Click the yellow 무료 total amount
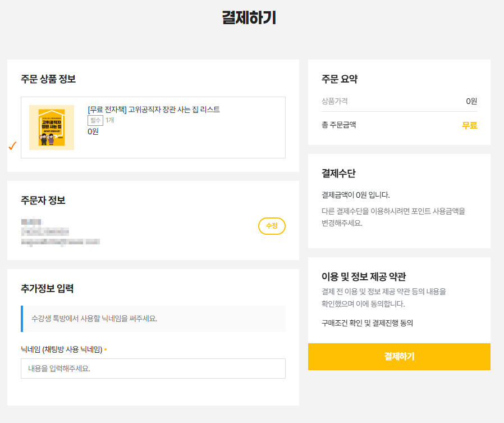 (469, 125)
